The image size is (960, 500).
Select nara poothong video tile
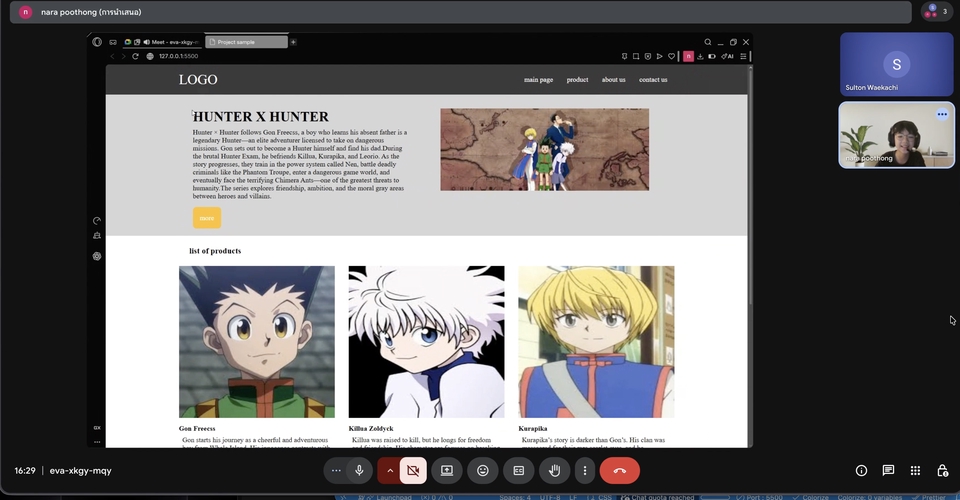pyautogui.click(x=896, y=135)
